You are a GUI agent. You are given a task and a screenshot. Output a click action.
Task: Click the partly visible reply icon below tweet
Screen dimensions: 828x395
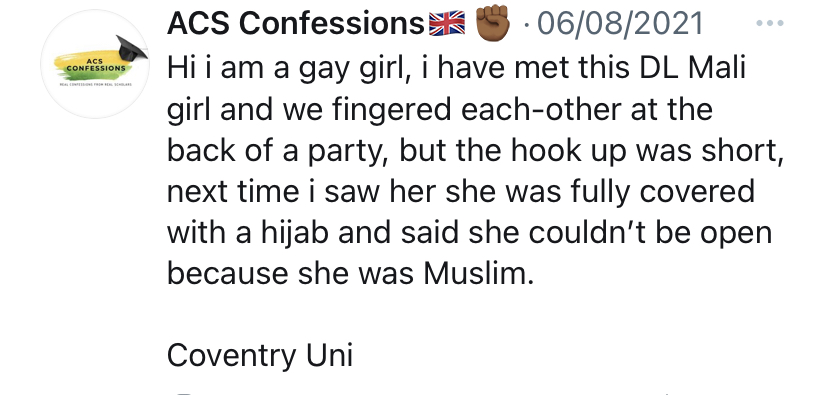click(x=182, y=393)
